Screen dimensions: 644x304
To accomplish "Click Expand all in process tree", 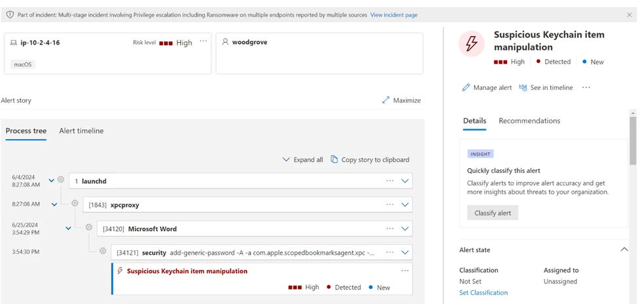I will coord(302,160).
